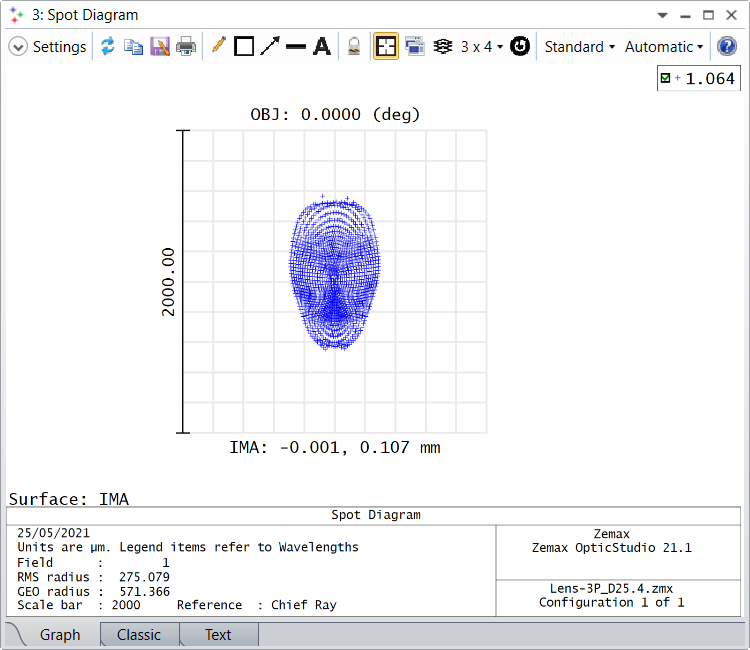Add text annotation with the A tool

[322, 46]
